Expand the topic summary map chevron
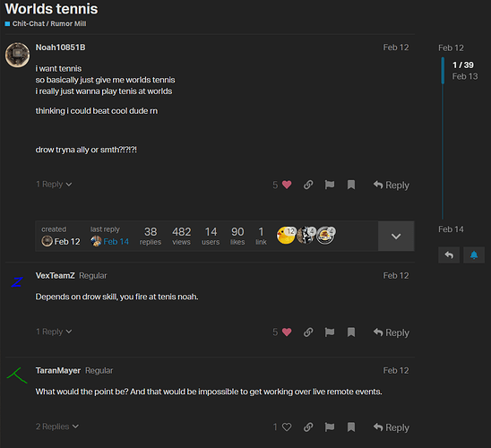The image size is (491, 448). point(396,237)
